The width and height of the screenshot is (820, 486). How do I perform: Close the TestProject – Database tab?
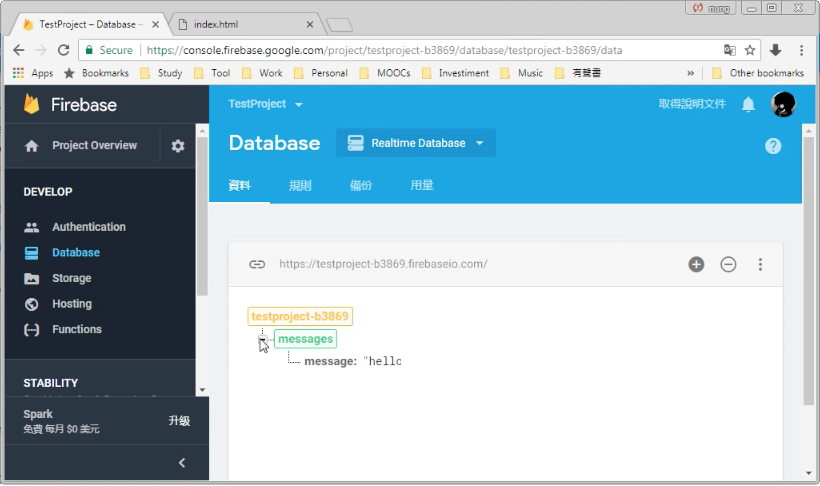click(x=155, y=25)
